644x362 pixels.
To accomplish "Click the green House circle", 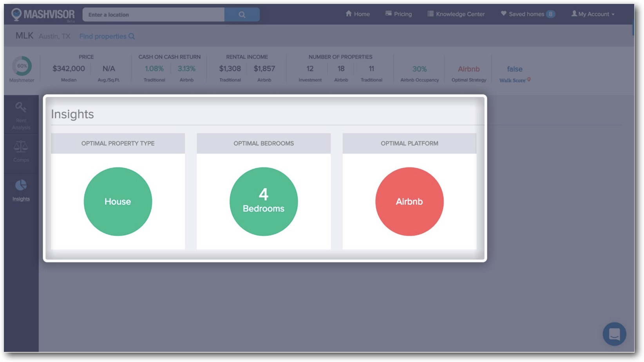I will pos(118,202).
